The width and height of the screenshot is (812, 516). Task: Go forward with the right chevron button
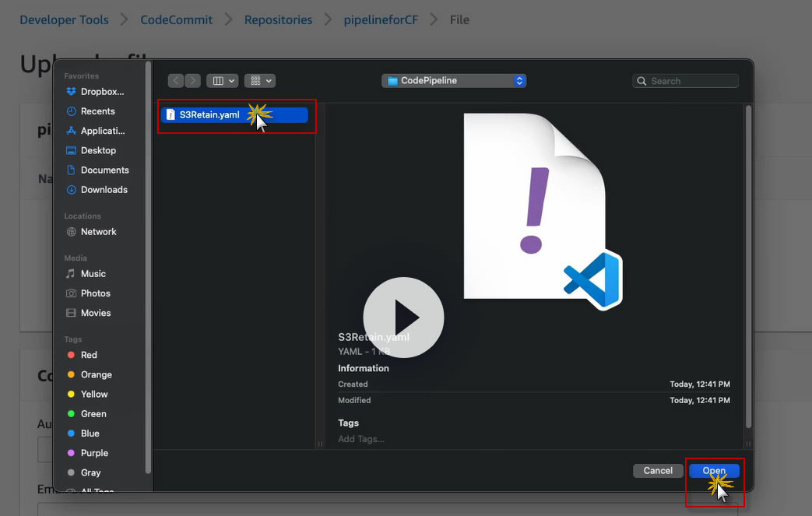[192, 81]
